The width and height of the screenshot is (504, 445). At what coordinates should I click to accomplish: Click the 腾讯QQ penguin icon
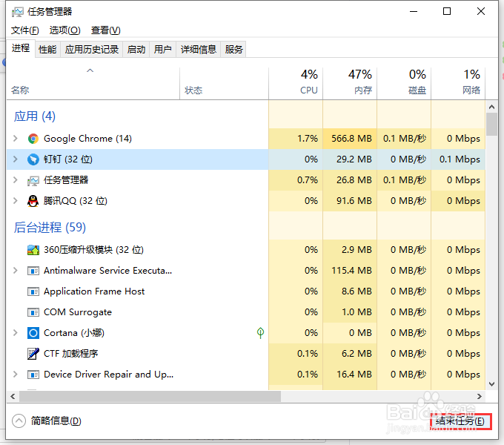point(33,201)
